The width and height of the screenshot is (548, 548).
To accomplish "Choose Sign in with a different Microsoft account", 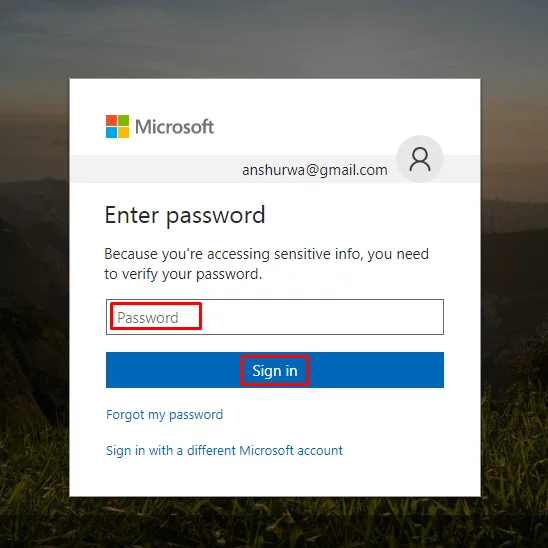I will tap(224, 450).
